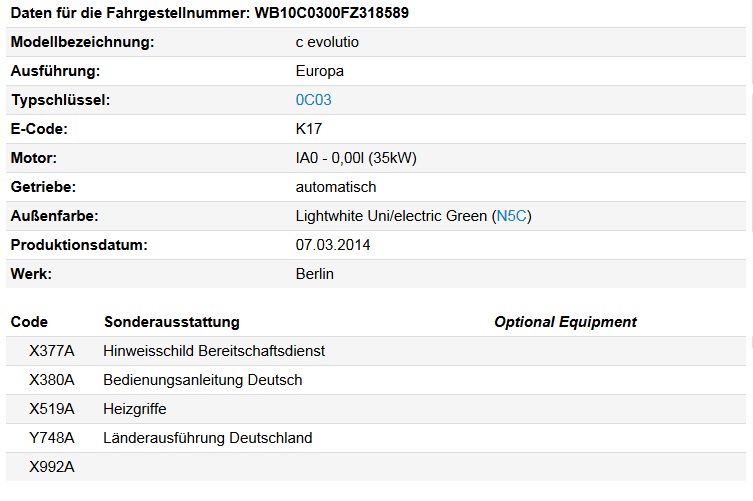The width and height of the screenshot is (753, 501).
Task: Click the Typschlüssel row label
Action: 60,100
